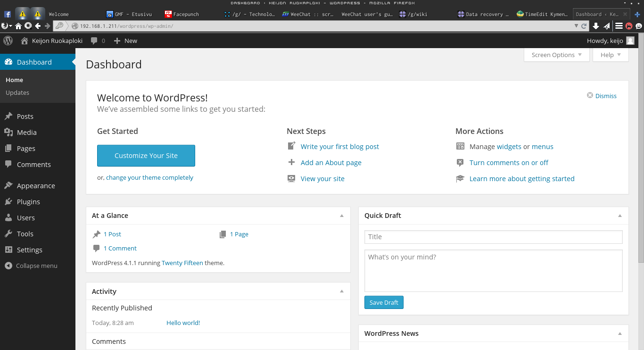Image resolution: width=644 pixels, height=350 pixels.
Task: Click the Facebook pinned tab
Action: tap(8, 14)
